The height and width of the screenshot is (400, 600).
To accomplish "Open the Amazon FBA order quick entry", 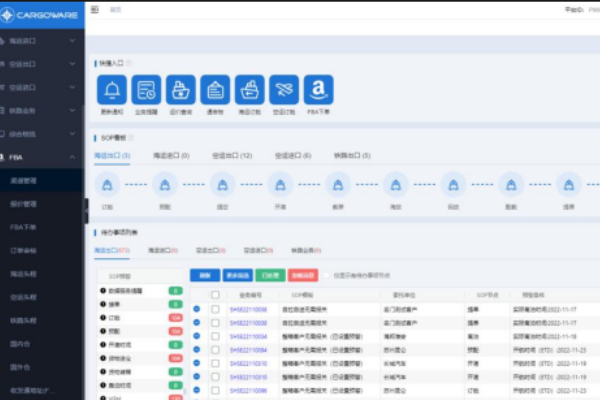I will (318, 90).
